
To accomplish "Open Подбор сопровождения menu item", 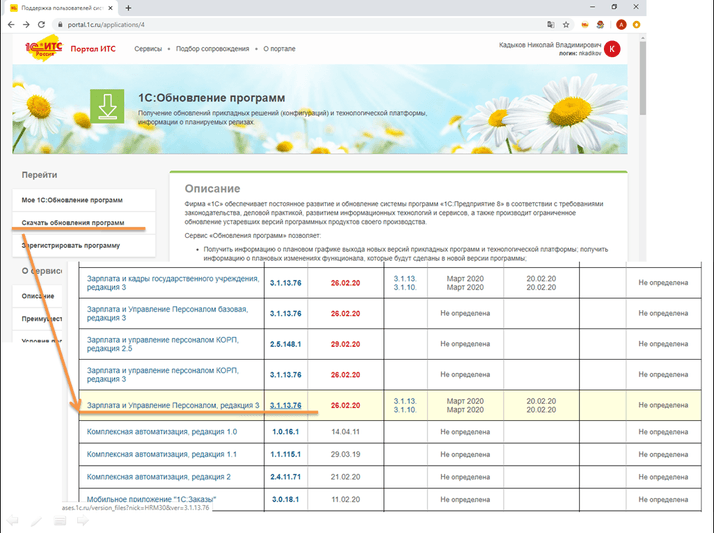I will 213,48.
